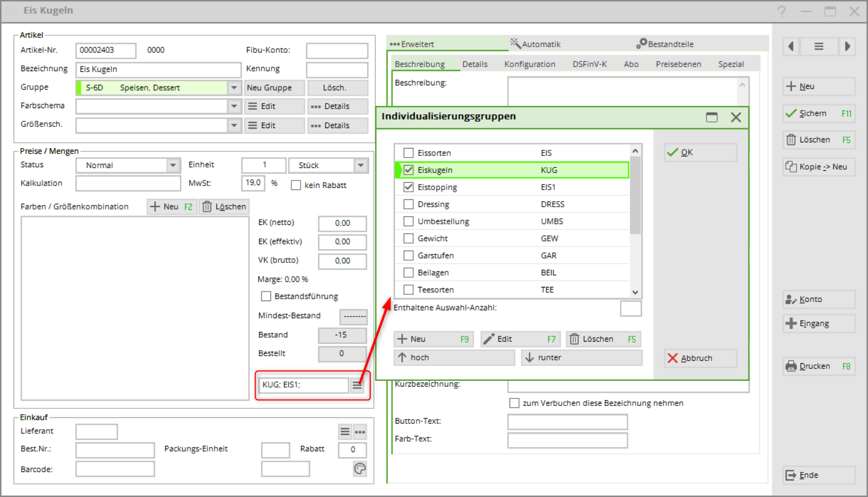Image resolution: width=868 pixels, height=497 pixels.
Task: Open individualization groups list icon beside KUG; EIS1;
Action: pyautogui.click(x=357, y=385)
